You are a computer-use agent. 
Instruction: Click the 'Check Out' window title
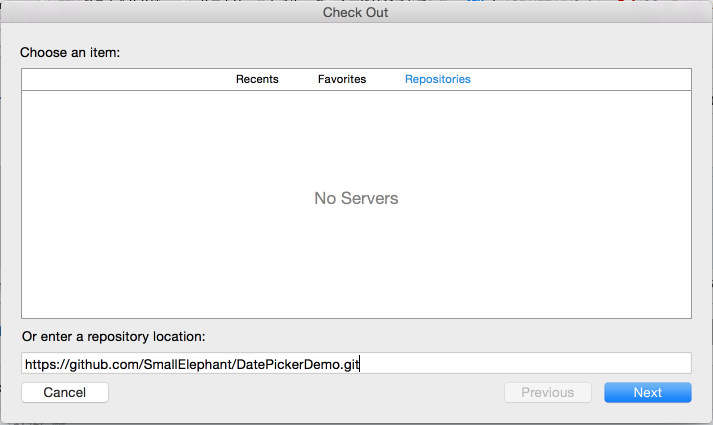[355, 12]
